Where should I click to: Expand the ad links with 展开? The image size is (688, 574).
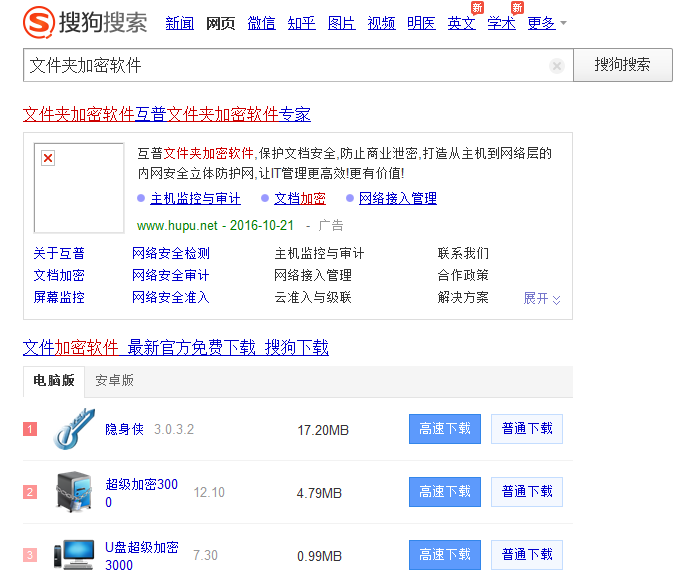pos(542,298)
